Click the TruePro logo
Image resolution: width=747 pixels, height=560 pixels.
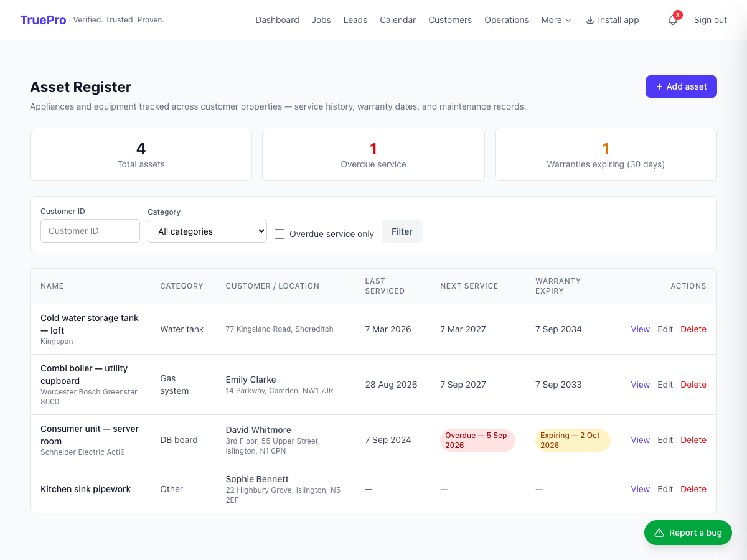(x=43, y=20)
